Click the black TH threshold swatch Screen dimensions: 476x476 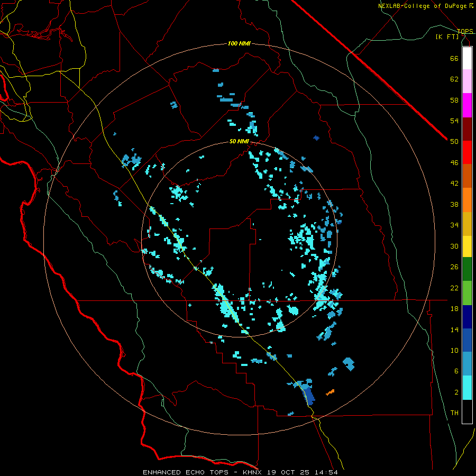pyautogui.click(x=467, y=411)
